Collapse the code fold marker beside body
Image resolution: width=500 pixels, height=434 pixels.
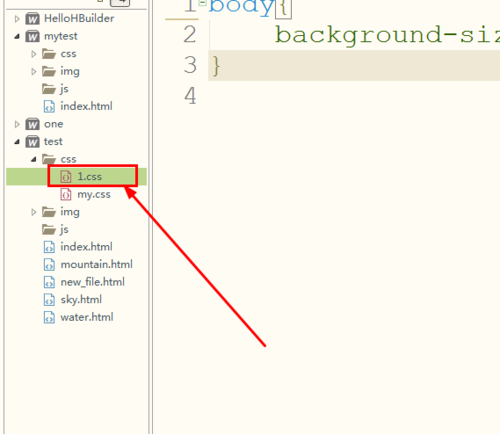pos(202,3)
